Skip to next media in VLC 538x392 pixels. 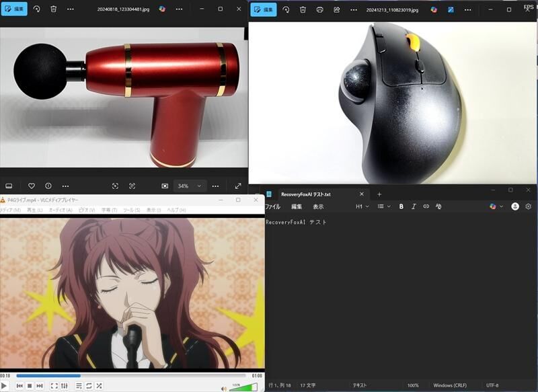tap(40, 386)
